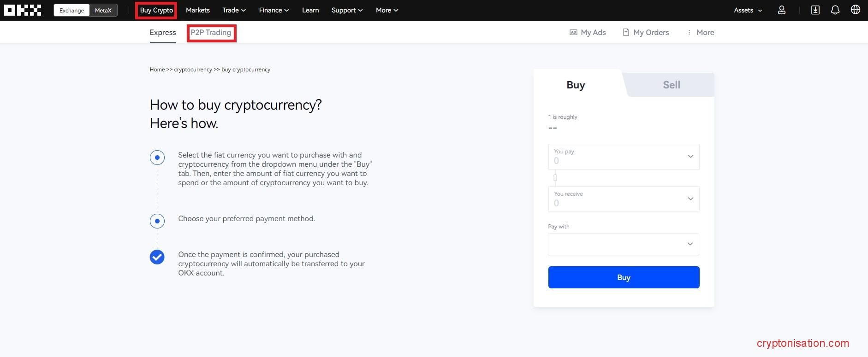Image resolution: width=868 pixels, height=357 pixels.
Task: Open the user profile icon
Action: pyautogui.click(x=781, y=10)
